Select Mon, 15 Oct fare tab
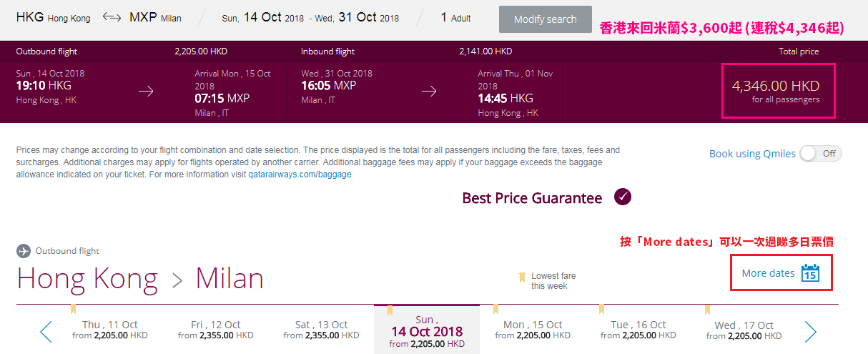868x354 pixels. [533, 330]
